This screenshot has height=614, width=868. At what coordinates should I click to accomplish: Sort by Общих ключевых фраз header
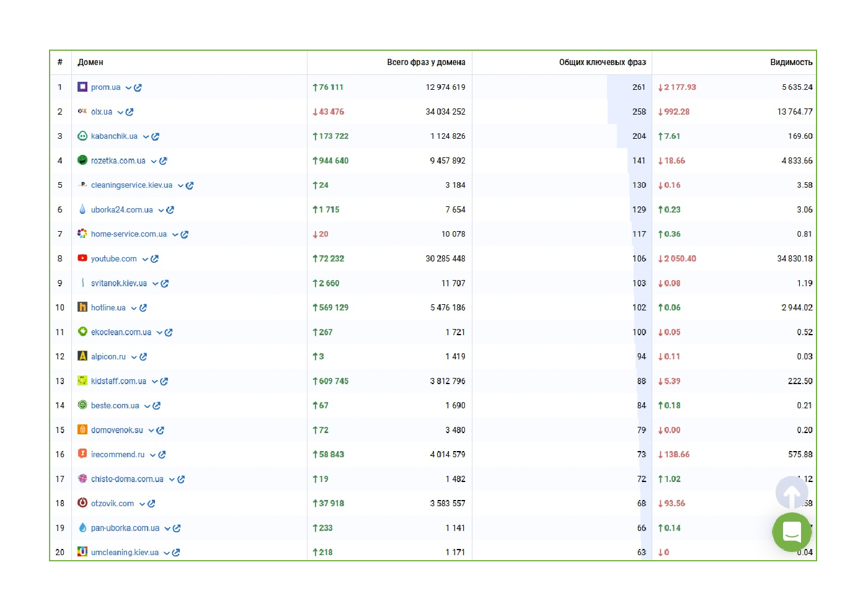click(602, 63)
